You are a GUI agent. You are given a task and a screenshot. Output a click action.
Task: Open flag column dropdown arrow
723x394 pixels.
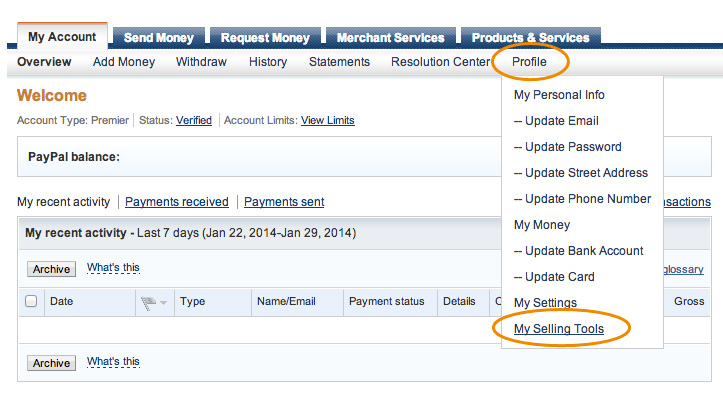163,303
